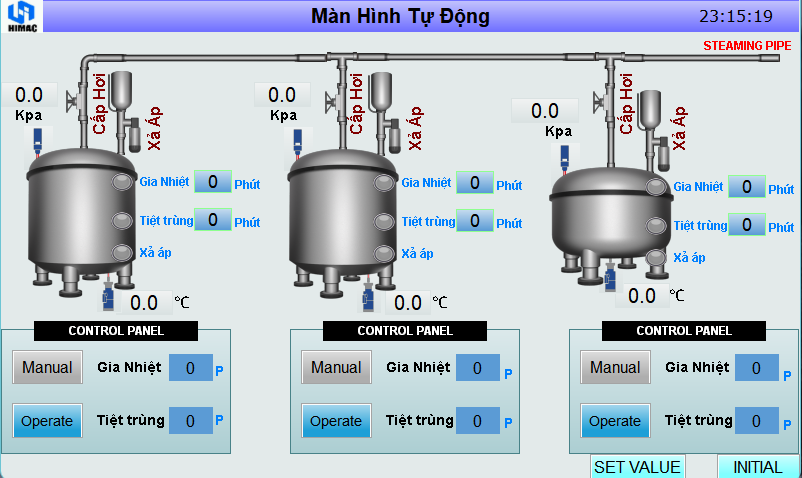
Task: Click third tank Cấp Hơi label
Action: pos(626,104)
